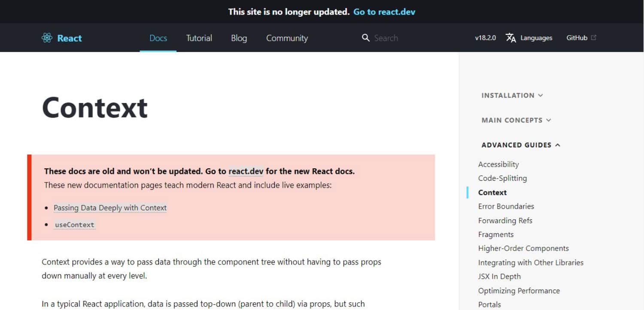The height and width of the screenshot is (310, 644).
Task: Click the INSTALLATION section heading
Action: 508,95
